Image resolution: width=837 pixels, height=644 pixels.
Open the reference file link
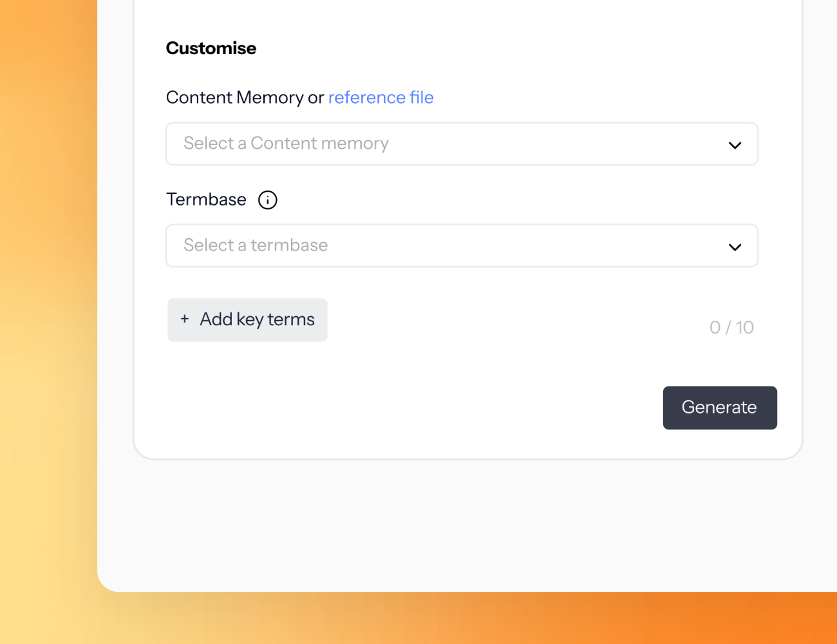click(381, 97)
